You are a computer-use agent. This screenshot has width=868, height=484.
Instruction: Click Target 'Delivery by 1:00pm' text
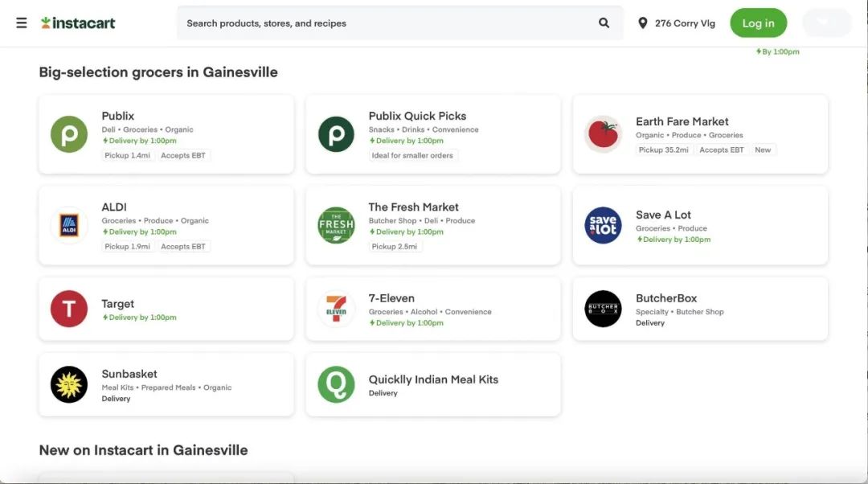point(140,318)
